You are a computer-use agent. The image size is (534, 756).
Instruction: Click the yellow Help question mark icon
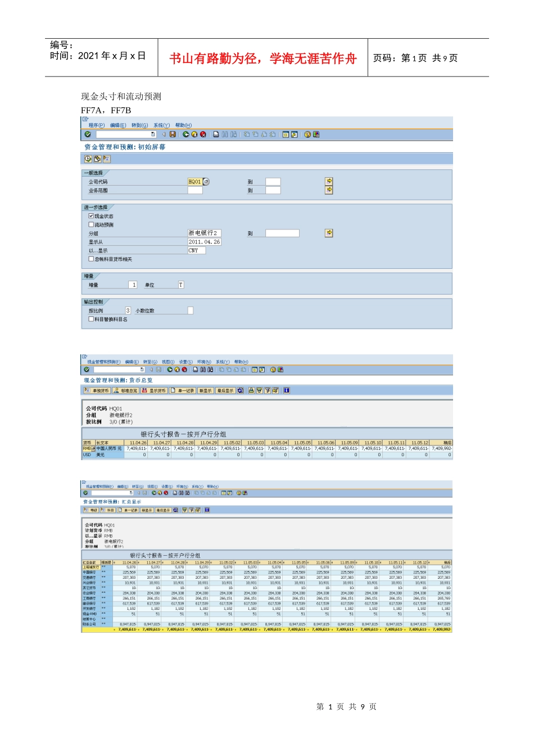[307, 134]
